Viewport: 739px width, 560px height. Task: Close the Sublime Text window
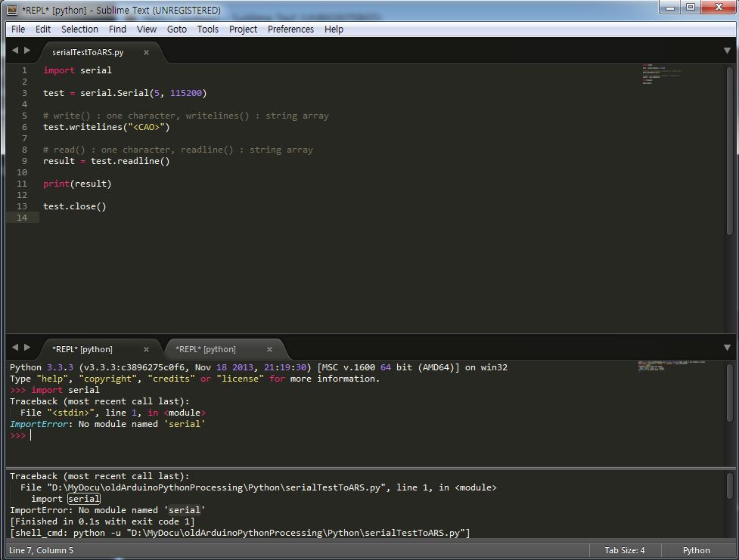719,8
